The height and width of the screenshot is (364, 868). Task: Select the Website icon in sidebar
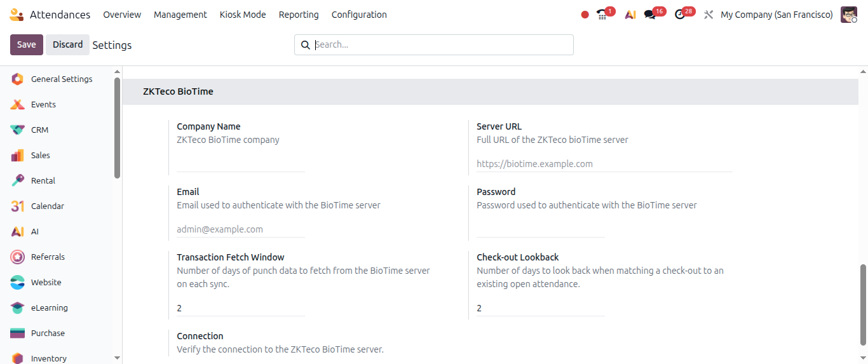pos(17,283)
